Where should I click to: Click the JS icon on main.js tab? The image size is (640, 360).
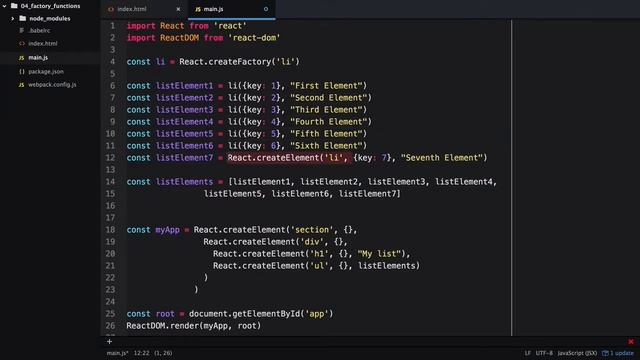198,9
